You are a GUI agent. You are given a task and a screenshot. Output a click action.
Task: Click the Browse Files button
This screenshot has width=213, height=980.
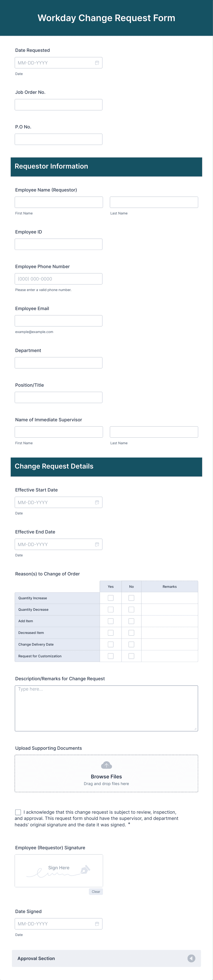(106, 776)
